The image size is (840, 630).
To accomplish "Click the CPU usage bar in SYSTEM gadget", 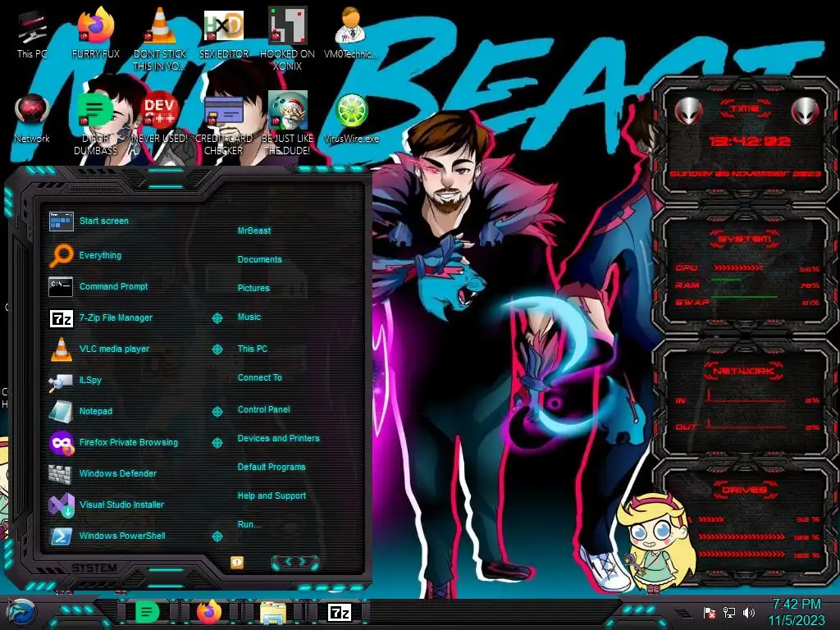I will click(x=738, y=267).
